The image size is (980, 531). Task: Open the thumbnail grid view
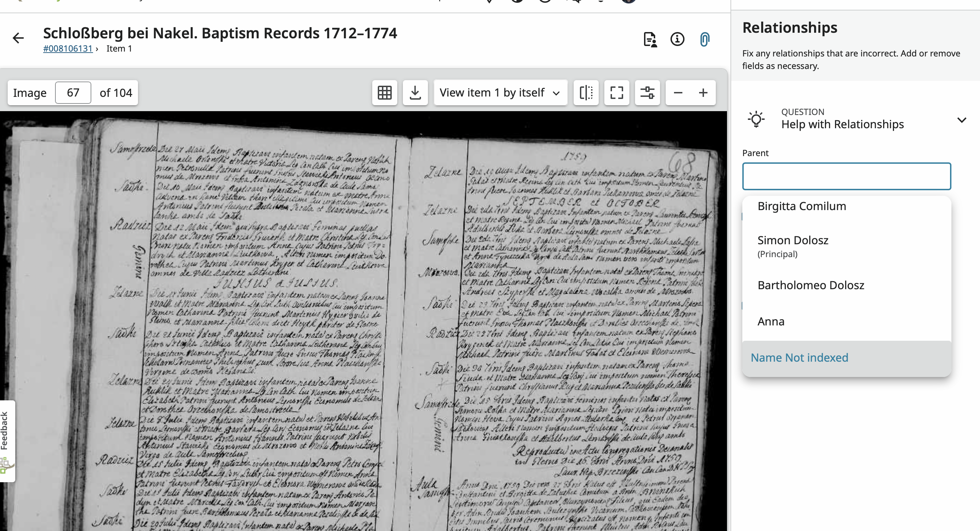coord(384,92)
